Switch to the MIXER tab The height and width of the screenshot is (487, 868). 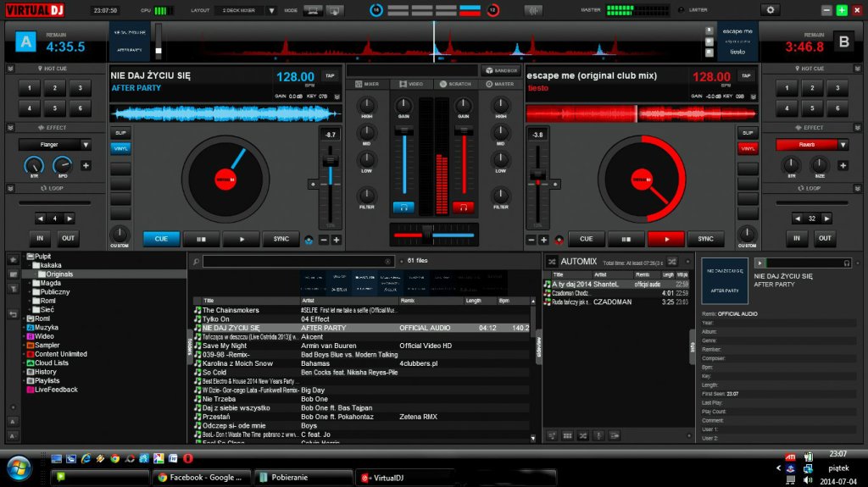(x=367, y=84)
